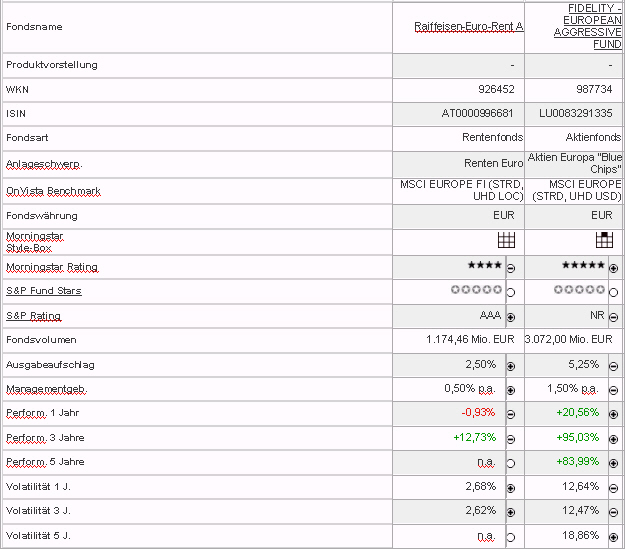Click the five-star Morningstar rating of Fidelity
The height and width of the screenshot is (549, 625).
[584, 265]
